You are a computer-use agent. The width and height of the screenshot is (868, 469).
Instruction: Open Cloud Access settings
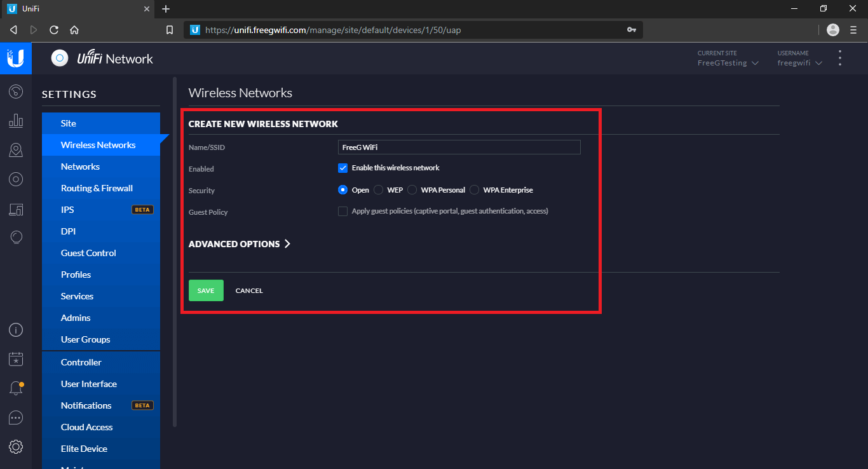pyautogui.click(x=101, y=427)
